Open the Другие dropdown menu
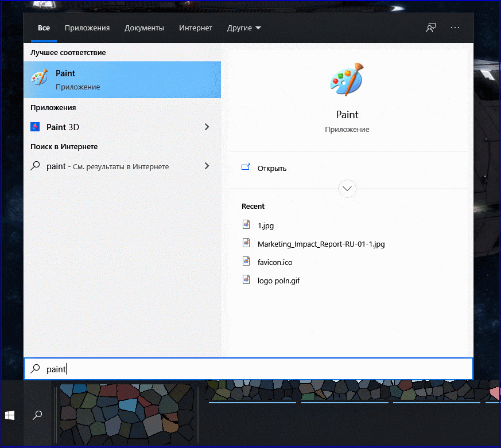 tap(244, 28)
